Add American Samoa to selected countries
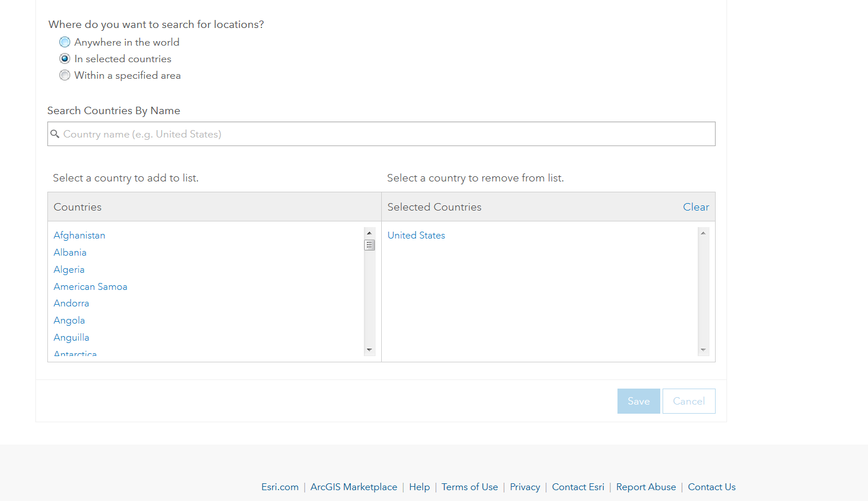868x501 pixels. [x=90, y=286]
